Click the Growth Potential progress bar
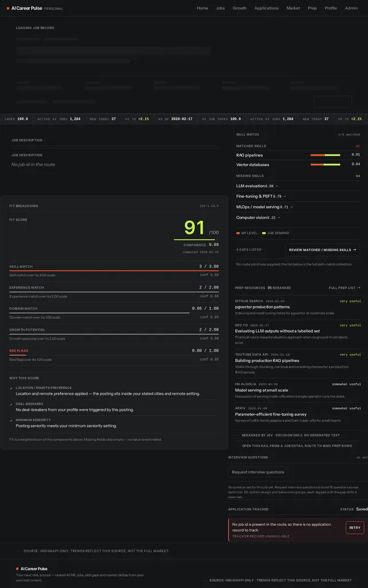Viewport: 368px width, 588px height. tap(114, 334)
